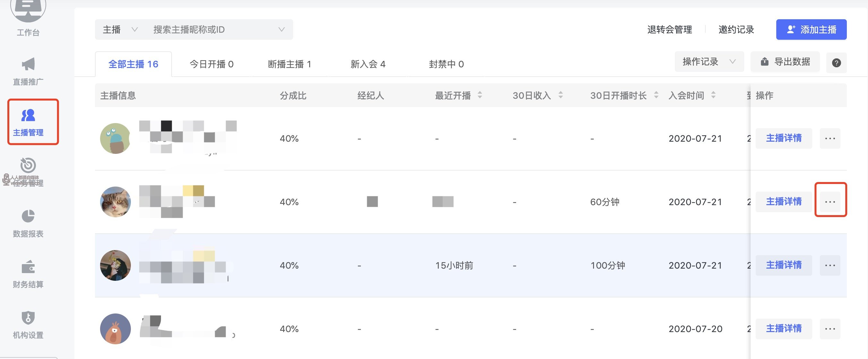Image resolution: width=868 pixels, height=359 pixels.
Task: Click 60分钟 duration cell
Action: (605, 202)
